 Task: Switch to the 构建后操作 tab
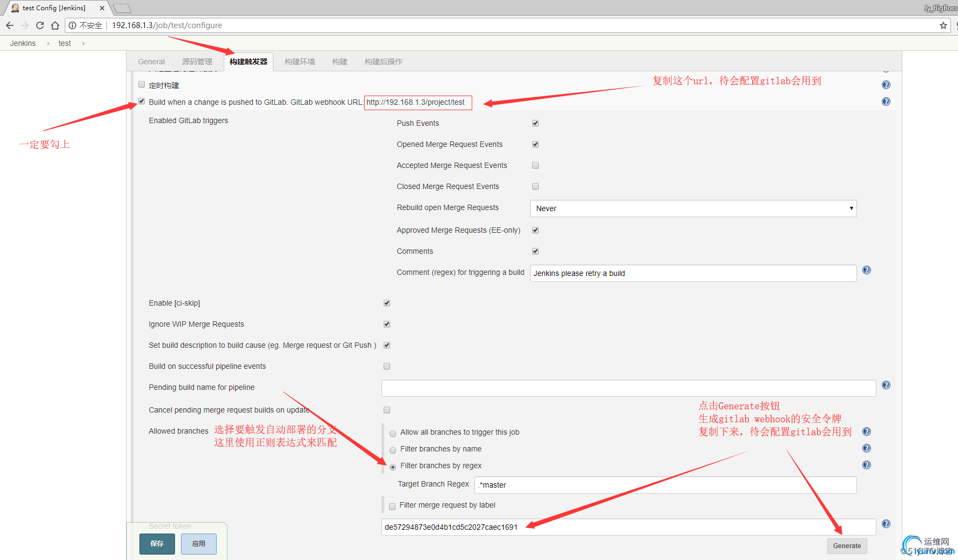click(384, 62)
